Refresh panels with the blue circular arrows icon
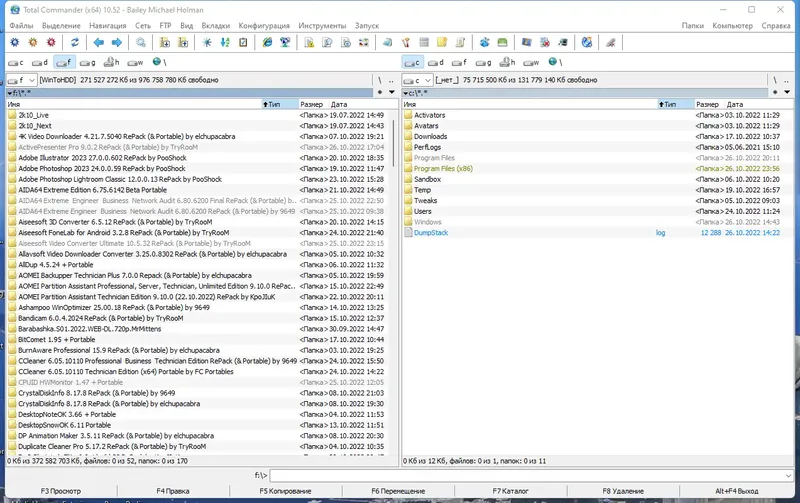The height and width of the screenshot is (503, 800). click(74, 42)
